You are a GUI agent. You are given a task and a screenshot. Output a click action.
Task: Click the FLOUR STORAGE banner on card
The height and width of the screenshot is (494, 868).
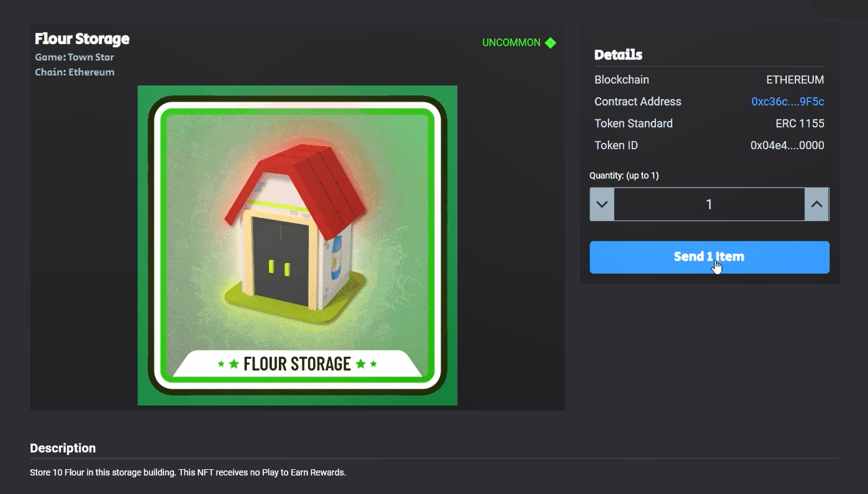[298, 363]
